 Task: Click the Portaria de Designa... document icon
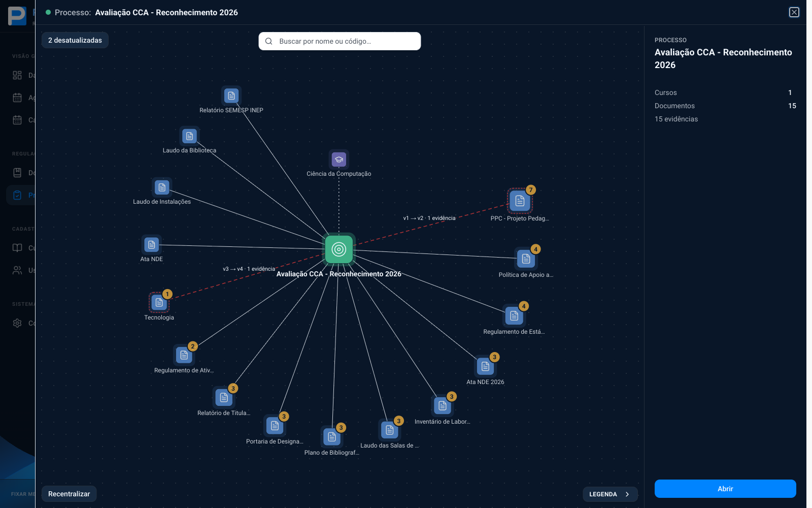click(275, 426)
